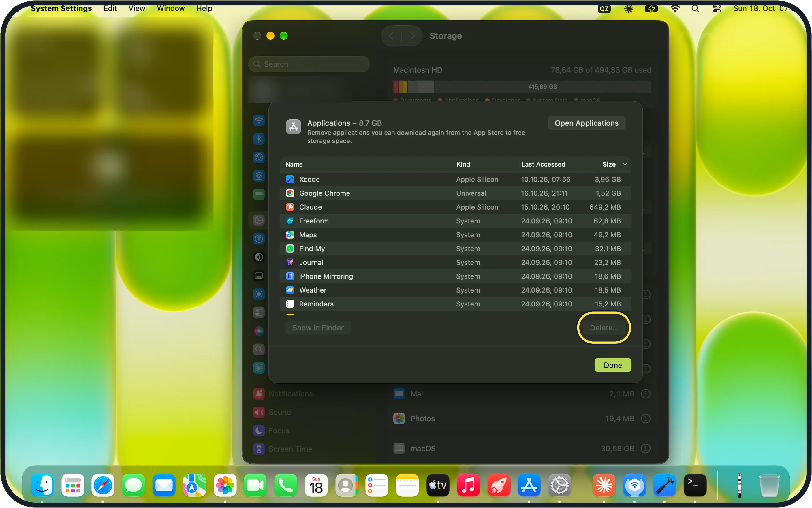
Task: Select the Xcode row
Action: click(455, 179)
